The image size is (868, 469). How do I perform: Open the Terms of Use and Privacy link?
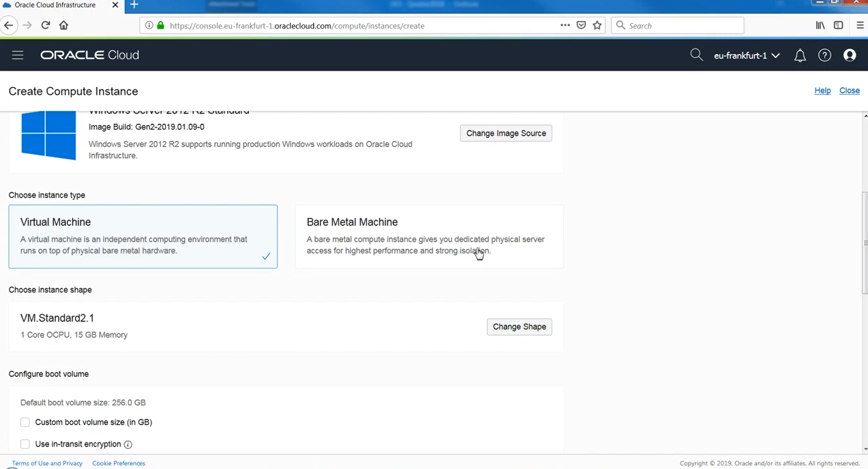pyautogui.click(x=47, y=463)
